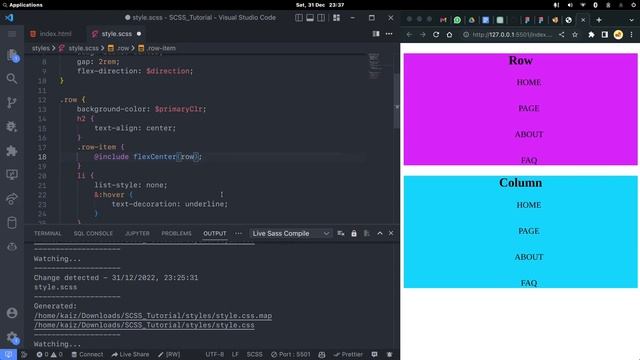Toggle secondary side bar layout icon
The height and width of the screenshot is (360, 640).
(322, 18)
